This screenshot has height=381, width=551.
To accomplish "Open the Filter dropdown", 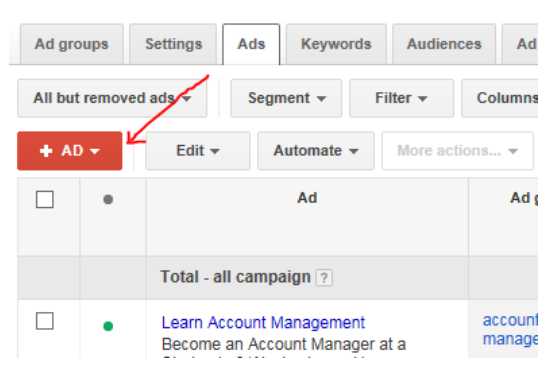I will click(x=401, y=98).
